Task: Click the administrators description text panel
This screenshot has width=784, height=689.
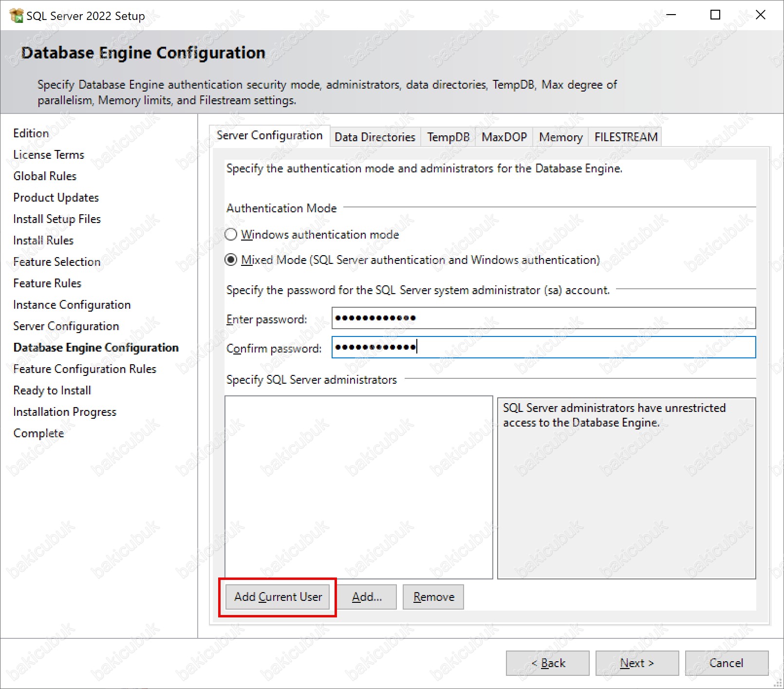Action: (627, 488)
